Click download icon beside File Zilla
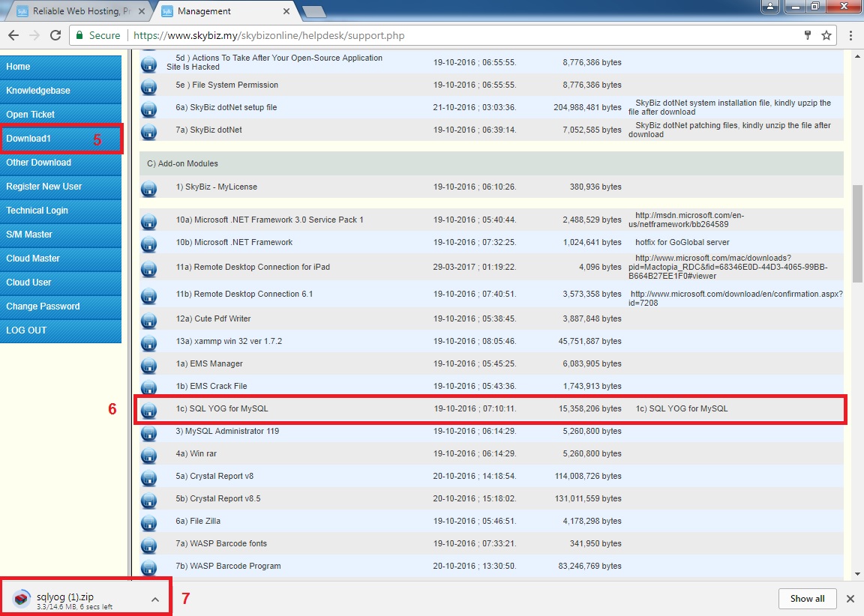 [x=148, y=522]
